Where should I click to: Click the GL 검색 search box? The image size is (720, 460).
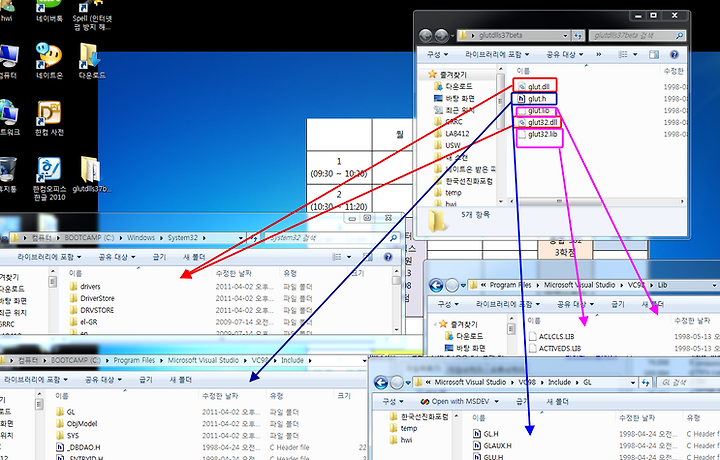point(688,382)
